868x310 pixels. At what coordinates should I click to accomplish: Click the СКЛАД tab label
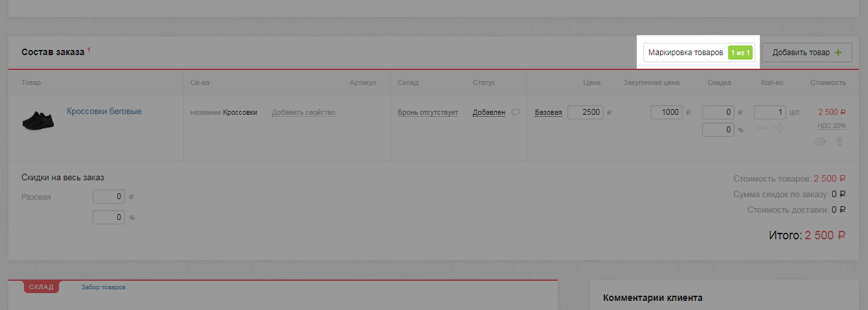41,287
